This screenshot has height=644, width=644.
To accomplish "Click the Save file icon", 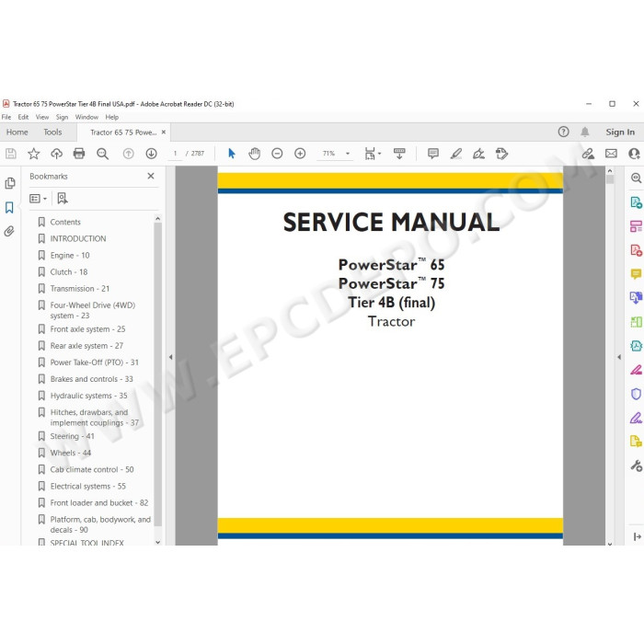I will pos(11,154).
